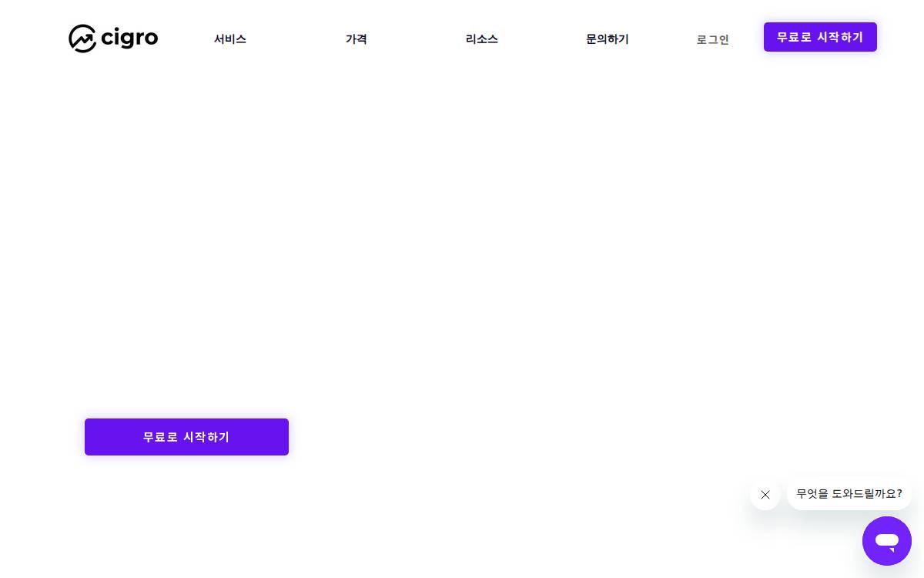Open the 가격 page

(x=356, y=39)
